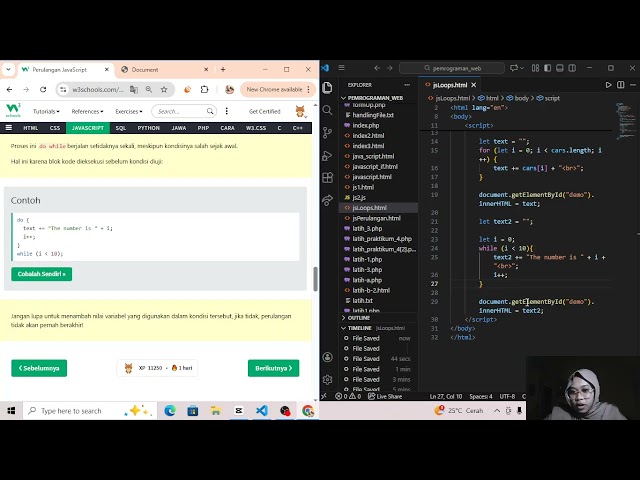Viewport: 640px width, 480px height.
Task: Open Source Control view in activity bar
Action: click(x=327, y=132)
